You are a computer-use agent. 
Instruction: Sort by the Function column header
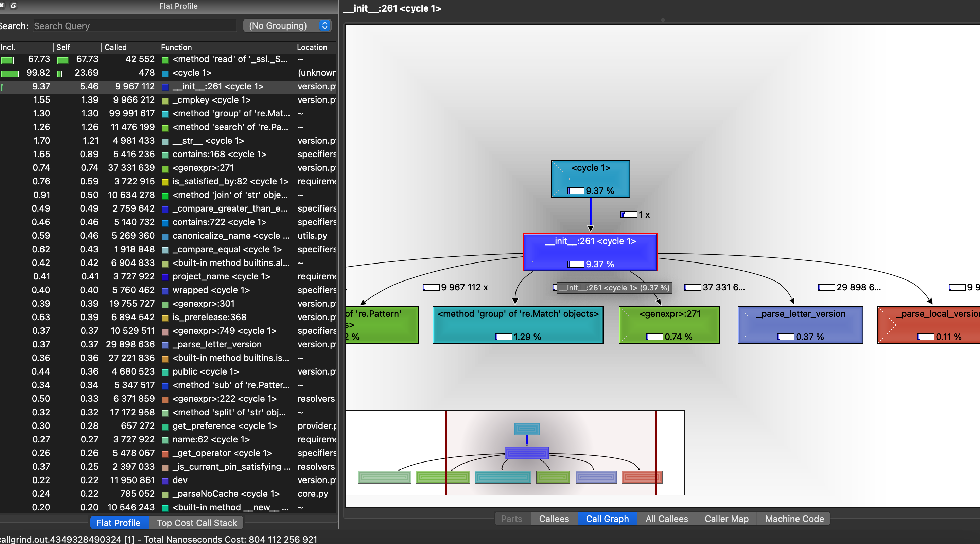click(x=226, y=47)
